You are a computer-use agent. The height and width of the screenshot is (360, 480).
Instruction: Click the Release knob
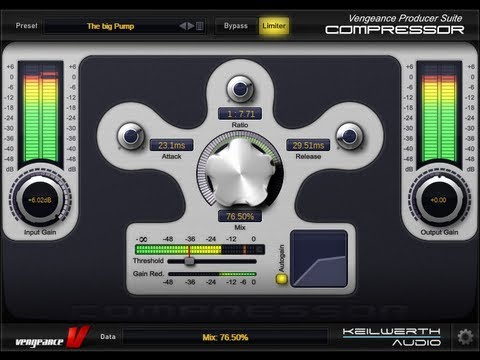(x=349, y=136)
